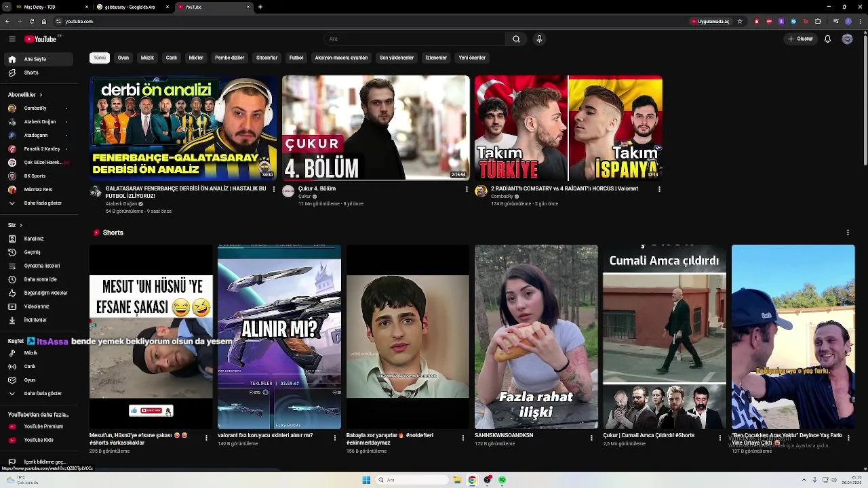Viewport: 868px width, 488px height.
Task: Open Chrome's three-dot menu
Action: [861, 21]
